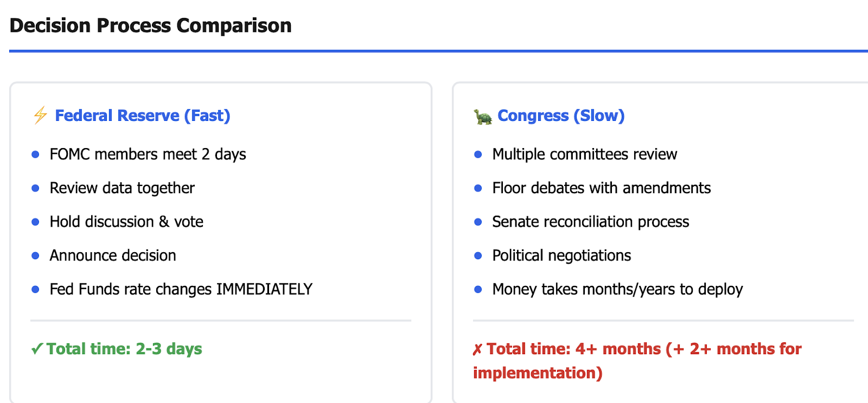This screenshot has width=868, height=403.
Task: Click the Total time: 2-3 days summary
Action: (x=124, y=349)
